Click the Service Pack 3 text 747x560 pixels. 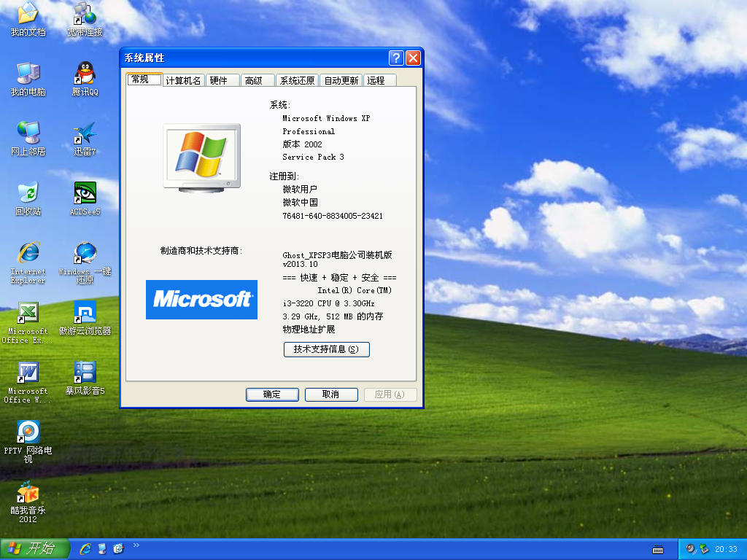coord(313,157)
